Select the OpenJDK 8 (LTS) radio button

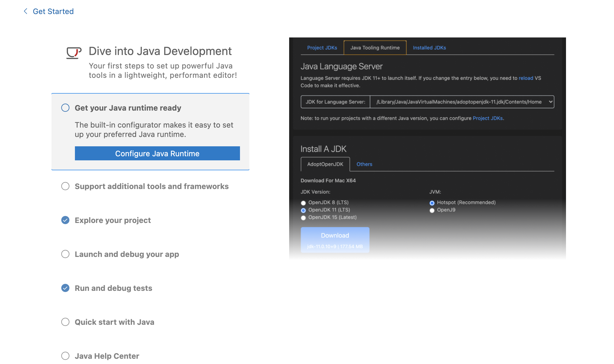click(x=303, y=203)
